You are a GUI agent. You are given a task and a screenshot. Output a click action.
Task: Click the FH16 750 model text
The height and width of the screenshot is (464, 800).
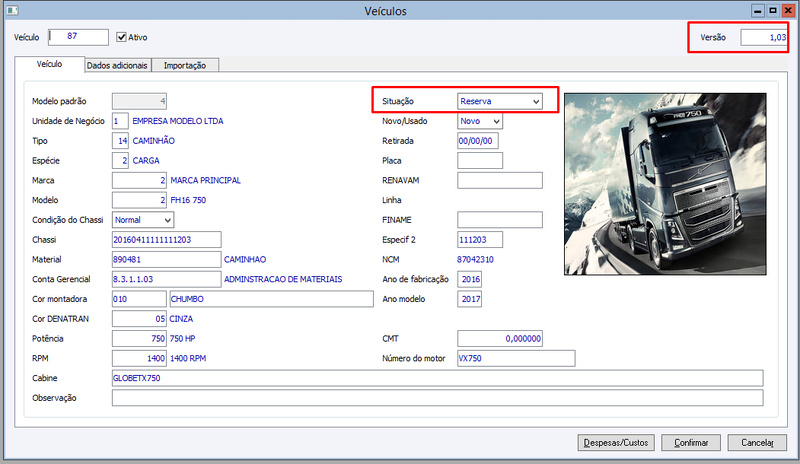point(188,200)
